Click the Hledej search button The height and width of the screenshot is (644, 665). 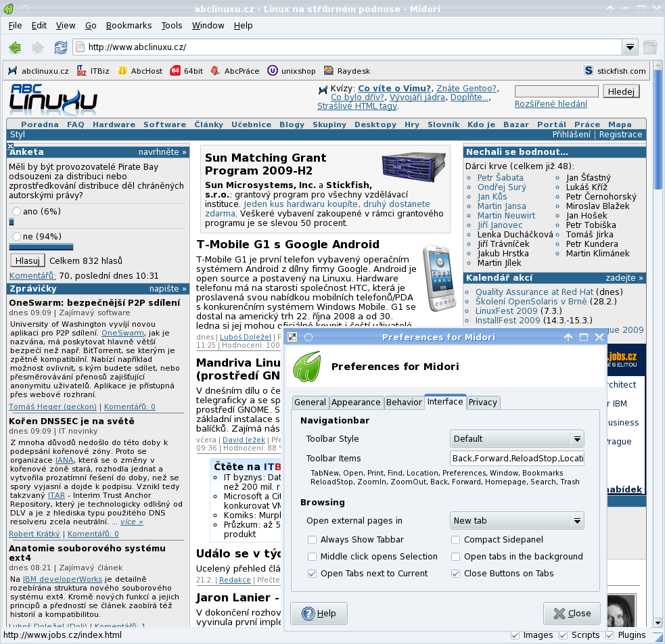(621, 91)
